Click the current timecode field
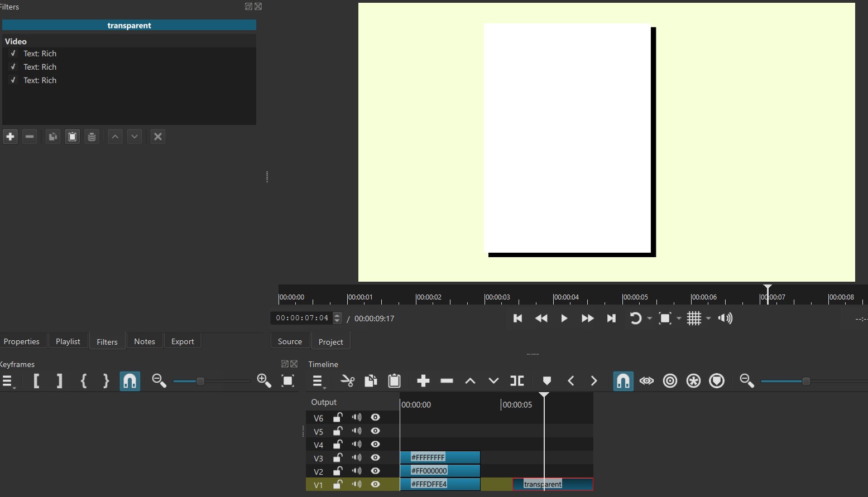This screenshot has width=868, height=497. tap(302, 318)
